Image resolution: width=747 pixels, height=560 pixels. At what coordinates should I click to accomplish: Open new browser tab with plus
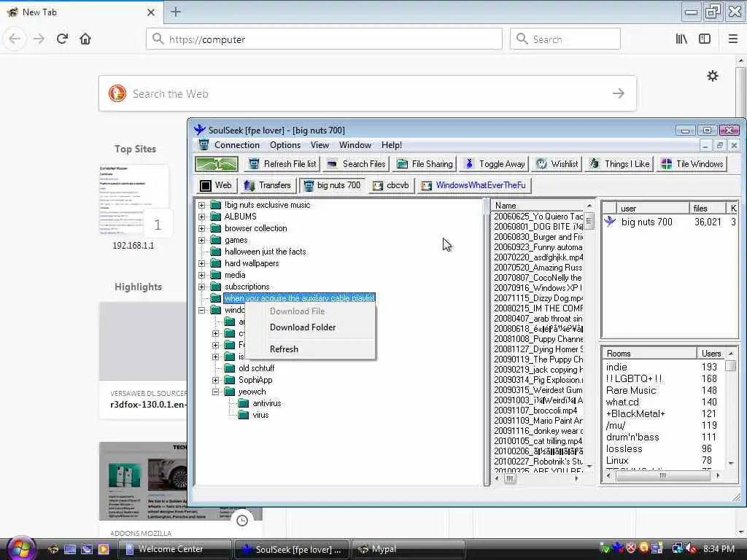pyautogui.click(x=176, y=12)
